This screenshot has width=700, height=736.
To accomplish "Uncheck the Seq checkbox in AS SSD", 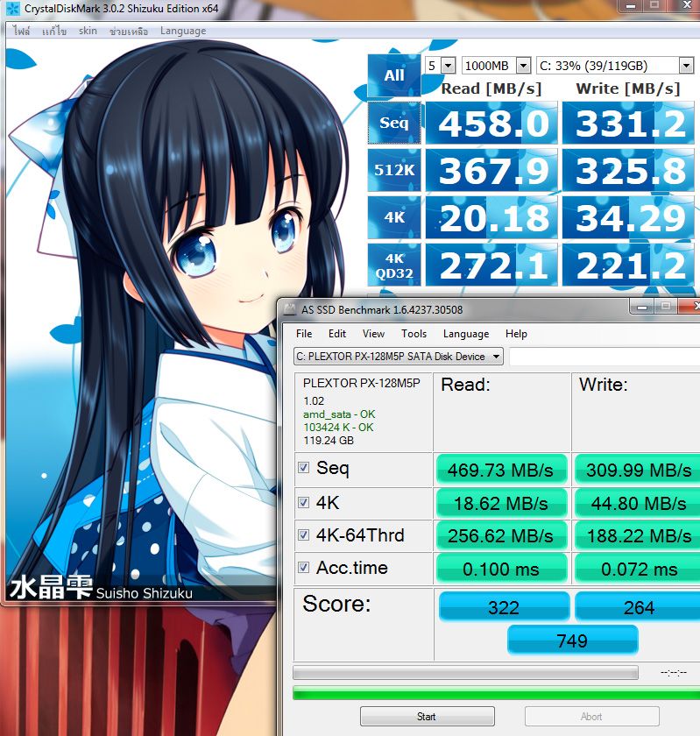I will tap(303, 468).
